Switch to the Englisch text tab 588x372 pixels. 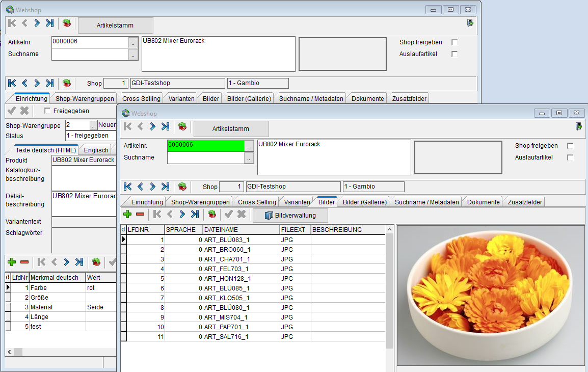tap(96, 150)
